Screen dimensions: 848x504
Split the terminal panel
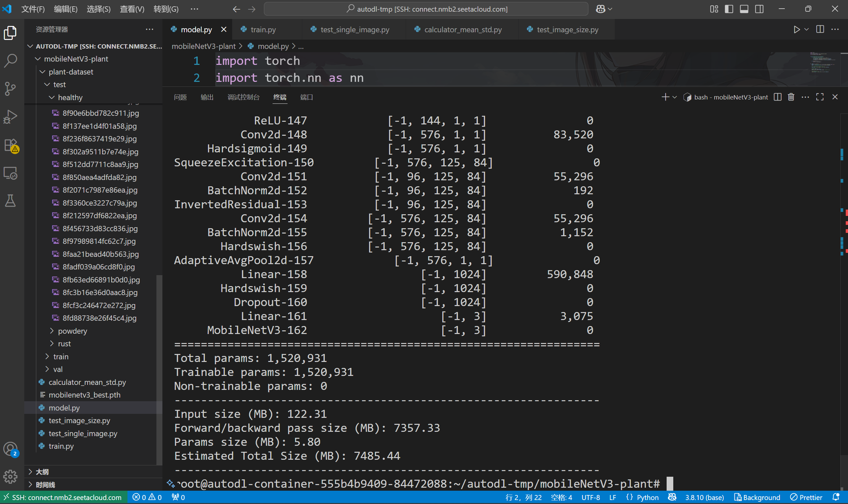coord(777,97)
